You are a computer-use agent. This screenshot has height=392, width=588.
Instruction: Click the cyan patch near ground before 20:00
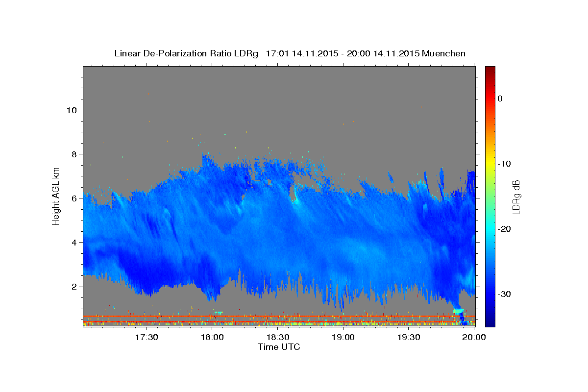click(458, 311)
